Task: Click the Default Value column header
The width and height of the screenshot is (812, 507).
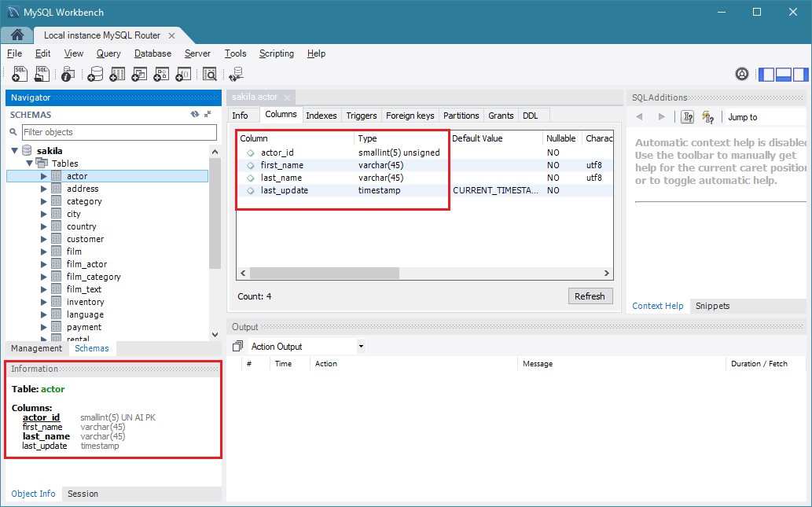Action: (x=495, y=138)
